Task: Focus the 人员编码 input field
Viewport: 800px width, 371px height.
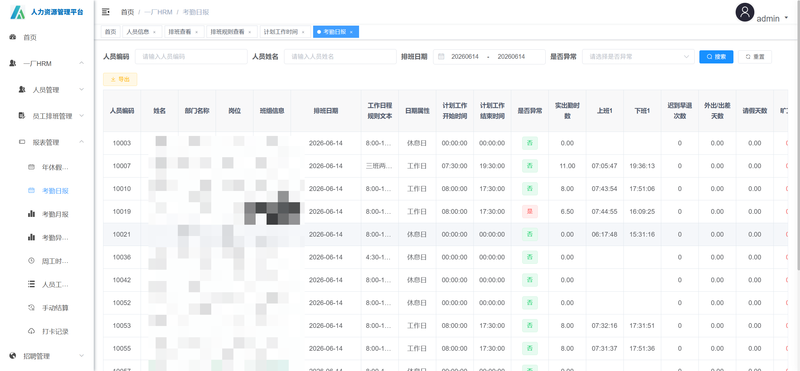Action: click(191, 57)
